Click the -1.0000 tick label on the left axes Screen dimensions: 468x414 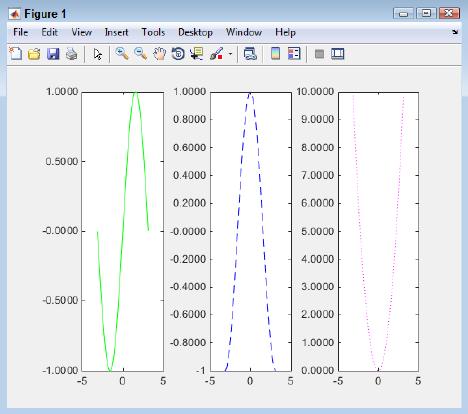(x=60, y=370)
